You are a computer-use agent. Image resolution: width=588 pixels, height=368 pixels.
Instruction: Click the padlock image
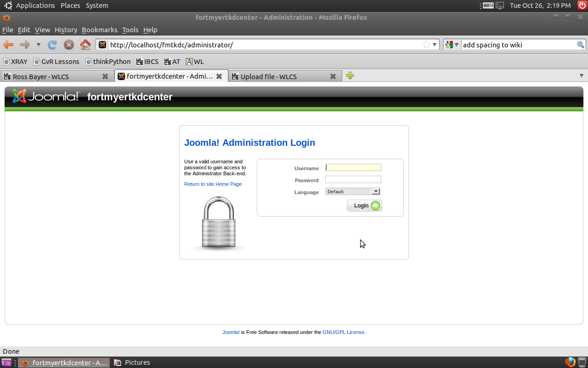pyautogui.click(x=219, y=224)
